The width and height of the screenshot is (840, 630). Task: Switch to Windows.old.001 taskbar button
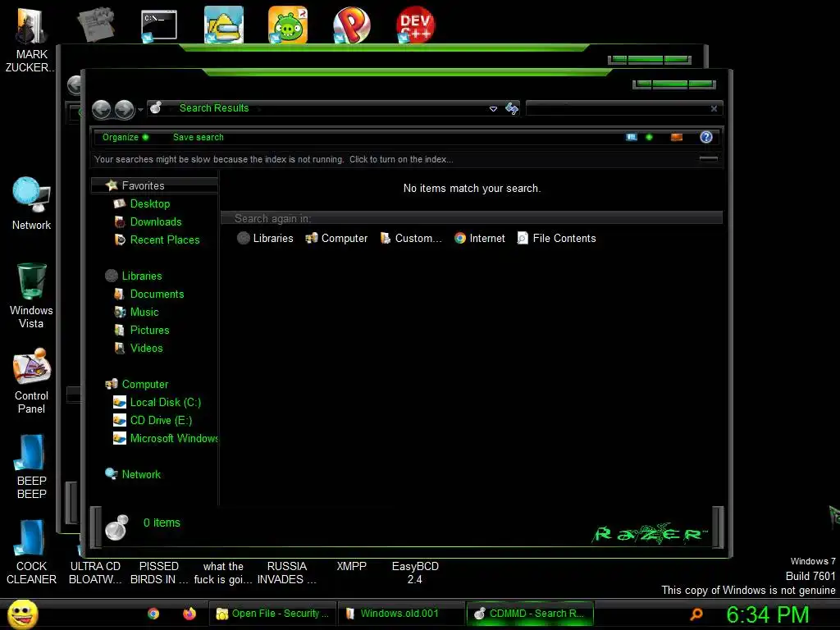(x=401, y=614)
